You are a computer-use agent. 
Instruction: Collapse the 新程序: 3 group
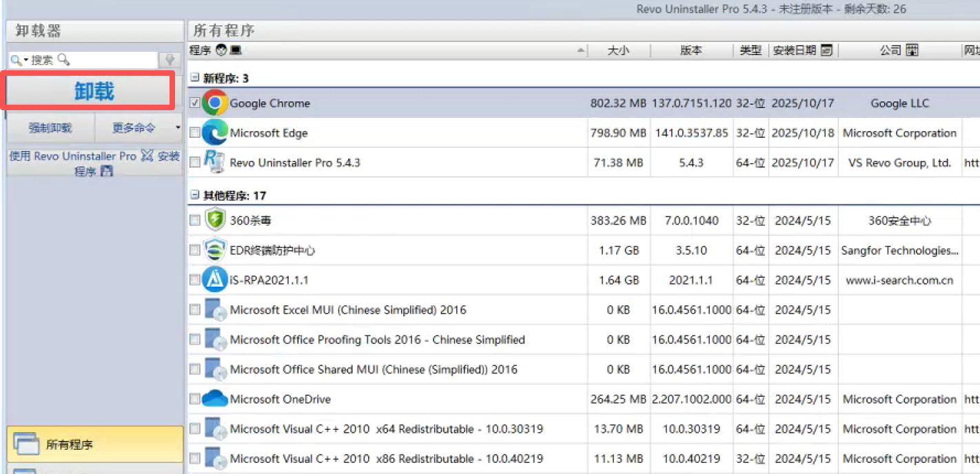pyautogui.click(x=195, y=78)
